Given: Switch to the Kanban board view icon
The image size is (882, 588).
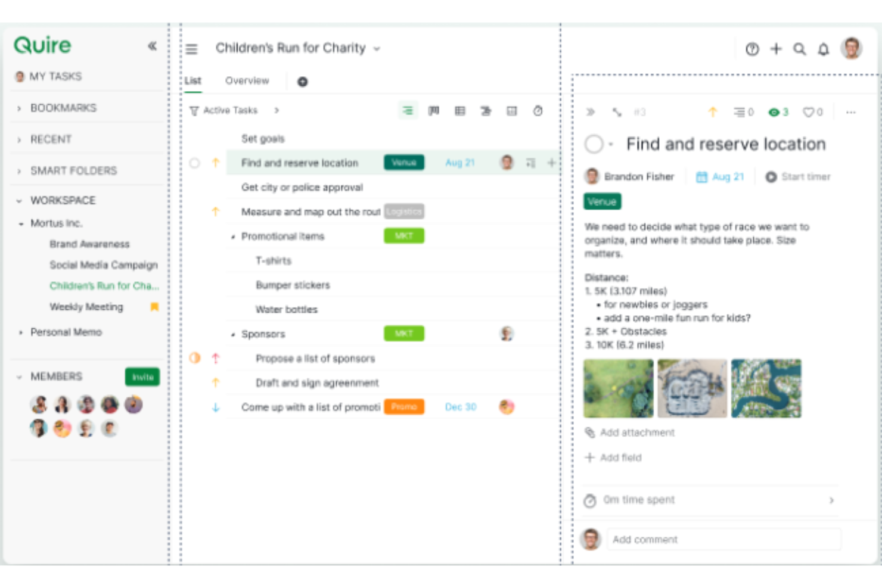Looking at the screenshot, I should 434,111.
